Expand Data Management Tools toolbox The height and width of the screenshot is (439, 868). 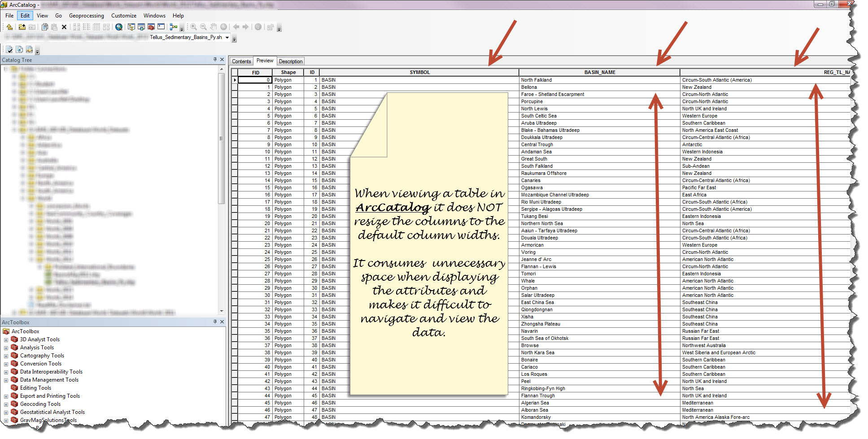[x=6, y=380]
